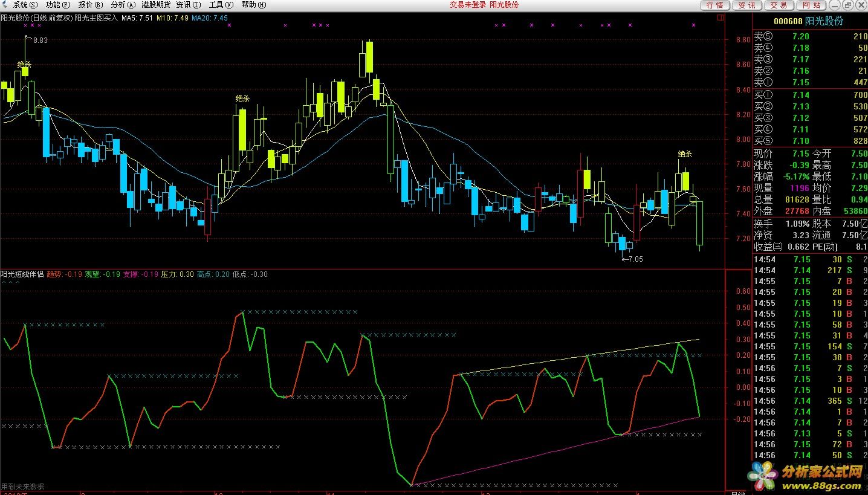This screenshot has height=495, width=868.
Task: Click the 内盘 53860 value
Action: [x=855, y=212]
